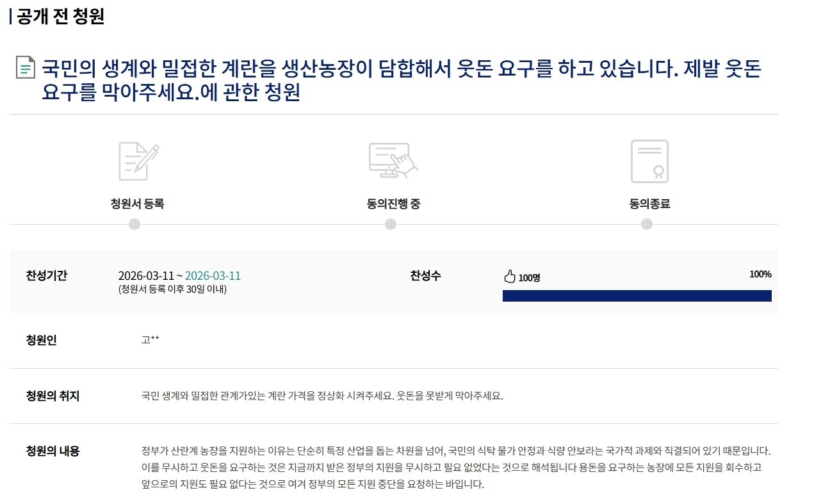Click the progress dot under 청원서 등록

[x=134, y=225]
